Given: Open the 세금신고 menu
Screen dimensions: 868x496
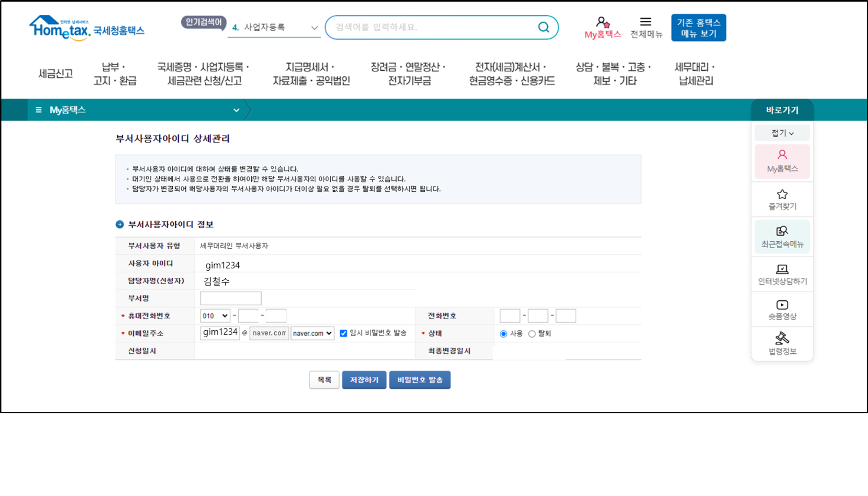Looking at the screenshot, I should [56, 74].
